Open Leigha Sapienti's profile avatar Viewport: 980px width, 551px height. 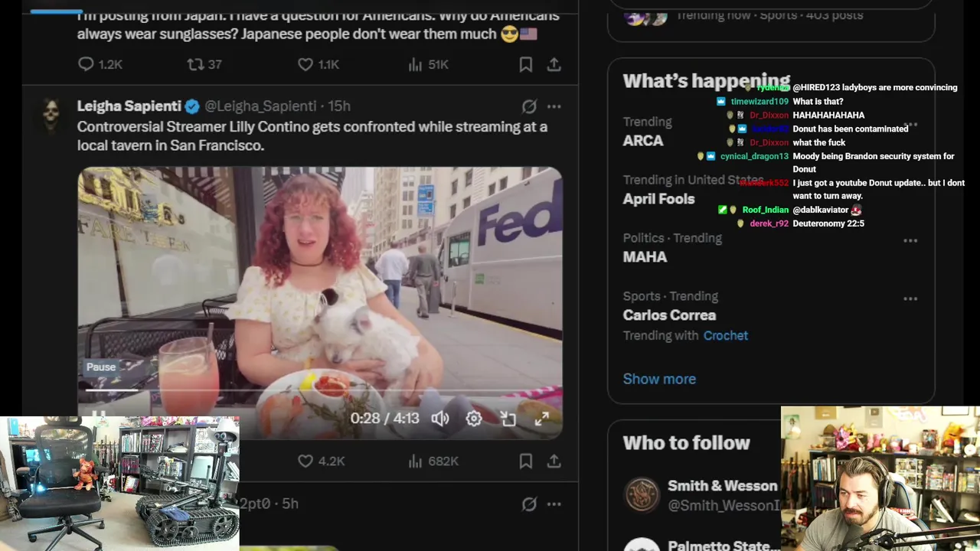[x=51, y=113]
